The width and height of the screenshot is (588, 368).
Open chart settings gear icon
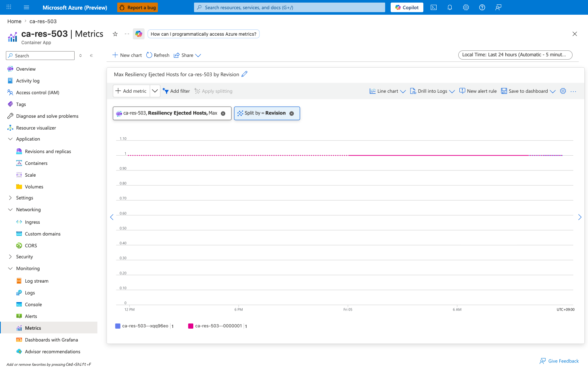(563, 91)
